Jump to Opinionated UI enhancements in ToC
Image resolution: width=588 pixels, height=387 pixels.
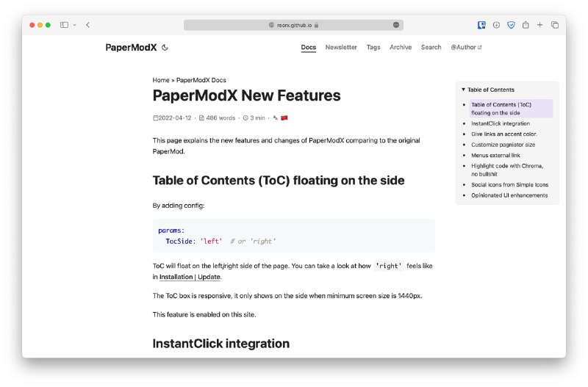(509, 195)
